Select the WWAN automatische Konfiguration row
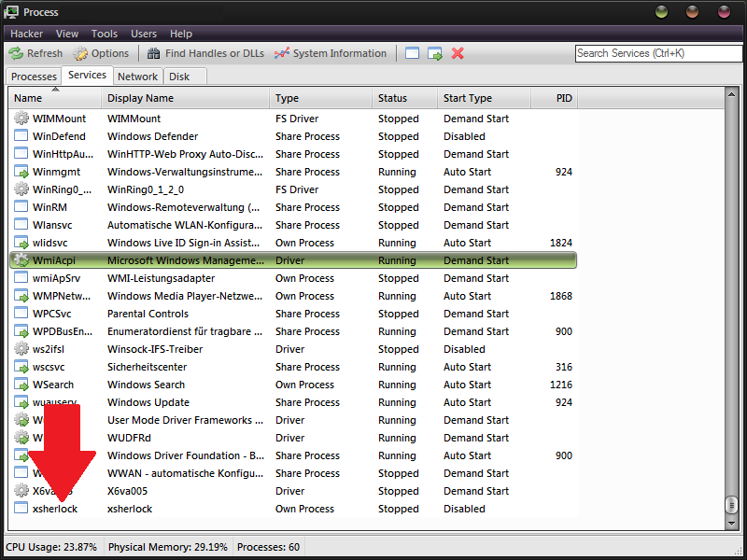This screenshot has height=560, width=747. click(x=293, y=473)
